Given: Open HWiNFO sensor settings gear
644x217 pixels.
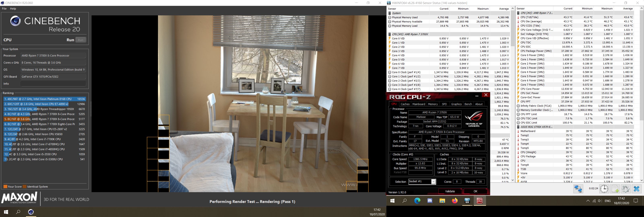Looking at the screenshot, I should coord(625,189).
